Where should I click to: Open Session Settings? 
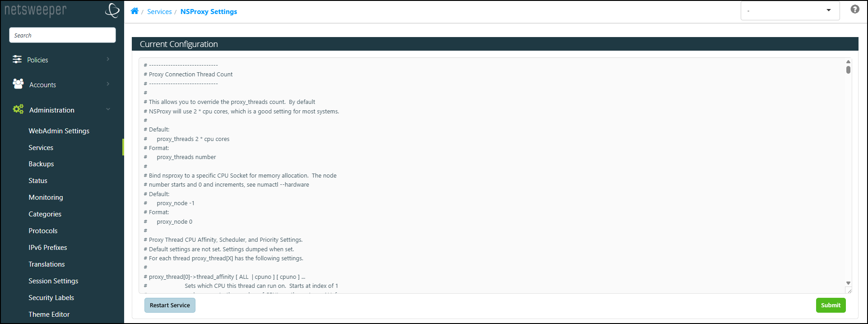[53, 281]
